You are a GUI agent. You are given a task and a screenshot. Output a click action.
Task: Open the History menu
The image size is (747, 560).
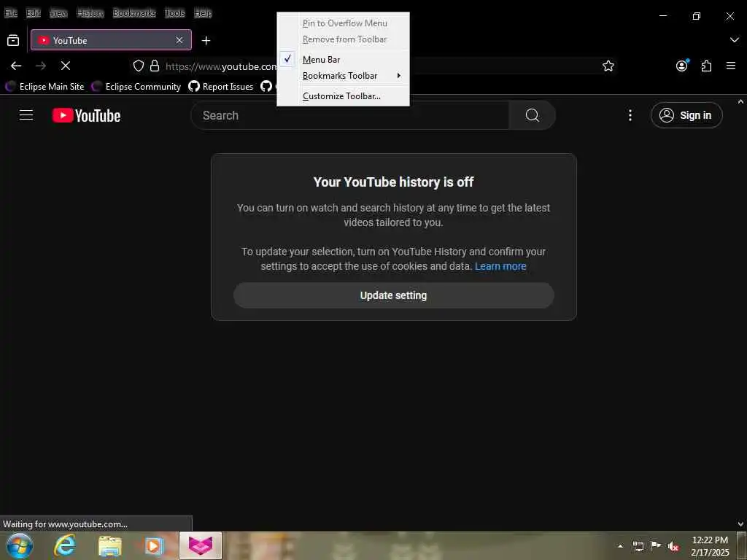(x=90, y=13)
